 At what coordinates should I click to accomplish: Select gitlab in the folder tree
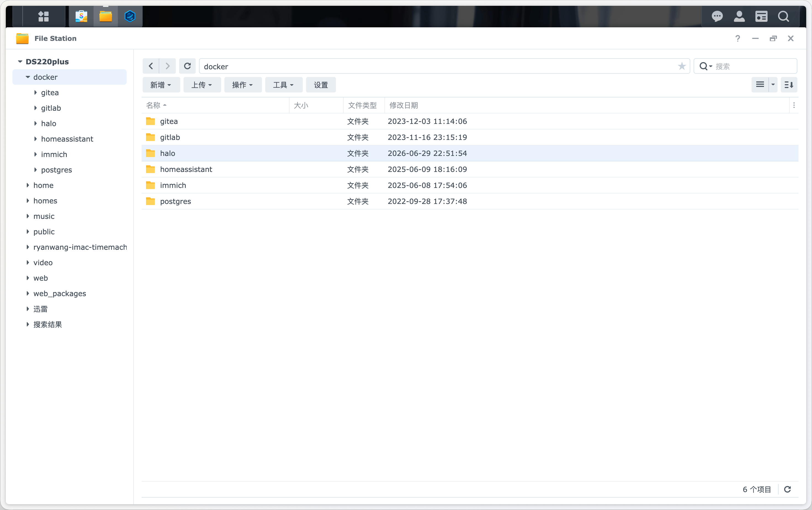click(x=51, y=108)
